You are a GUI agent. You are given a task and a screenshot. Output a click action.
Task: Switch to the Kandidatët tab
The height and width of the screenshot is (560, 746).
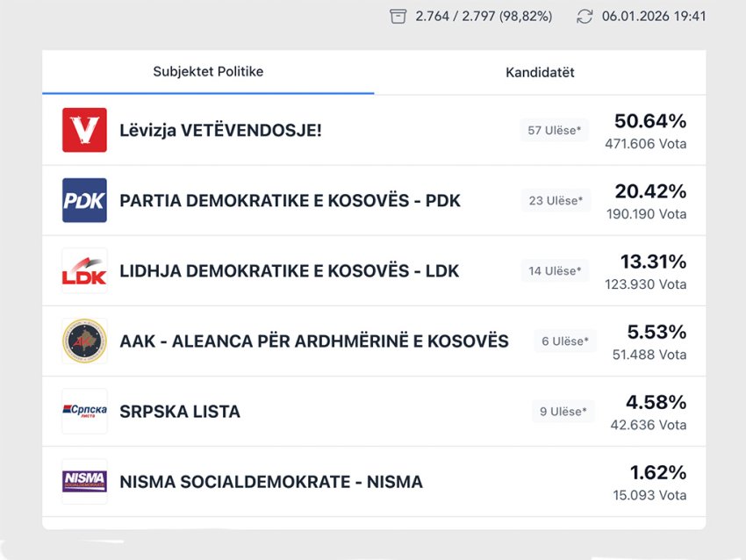(x=540, y=73)
